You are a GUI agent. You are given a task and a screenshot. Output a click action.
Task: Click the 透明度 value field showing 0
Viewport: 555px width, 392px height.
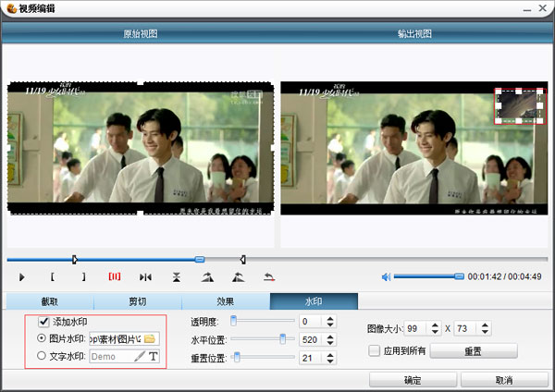coord(312,322)
